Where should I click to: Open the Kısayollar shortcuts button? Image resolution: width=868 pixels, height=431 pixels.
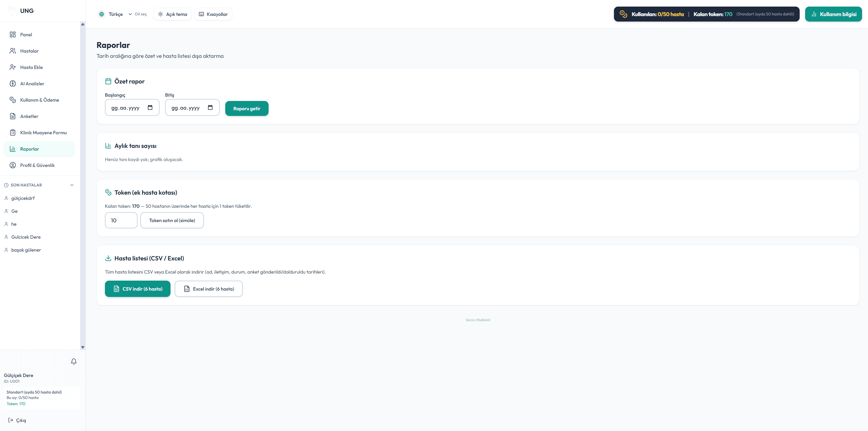point(213,14)
